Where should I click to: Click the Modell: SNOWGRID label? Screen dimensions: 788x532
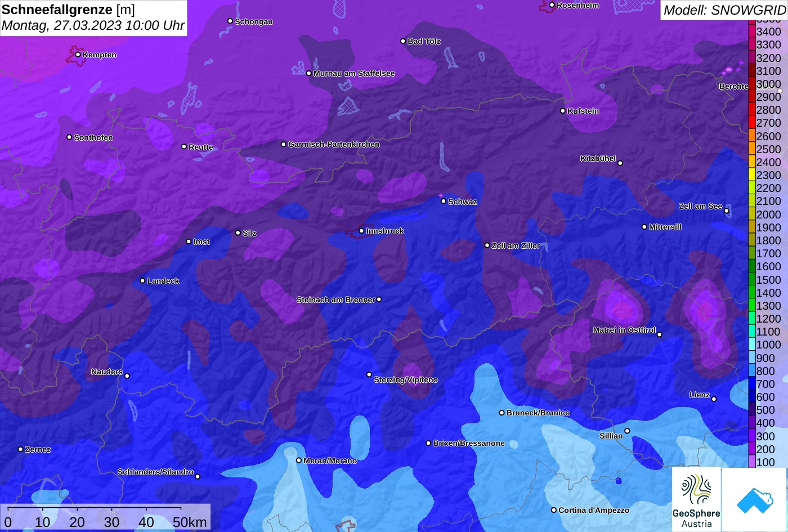(724, 10)
